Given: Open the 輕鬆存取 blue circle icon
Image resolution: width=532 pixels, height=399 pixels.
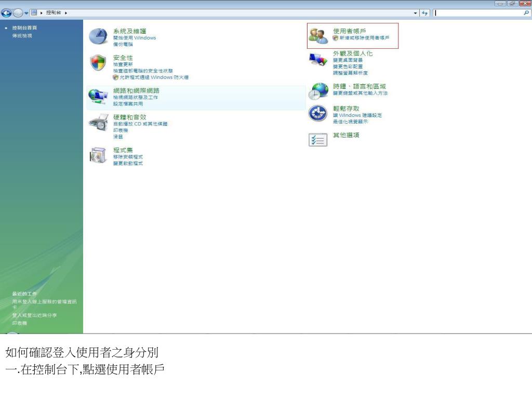Looking at the screenshot, I should tap(318, 113).
